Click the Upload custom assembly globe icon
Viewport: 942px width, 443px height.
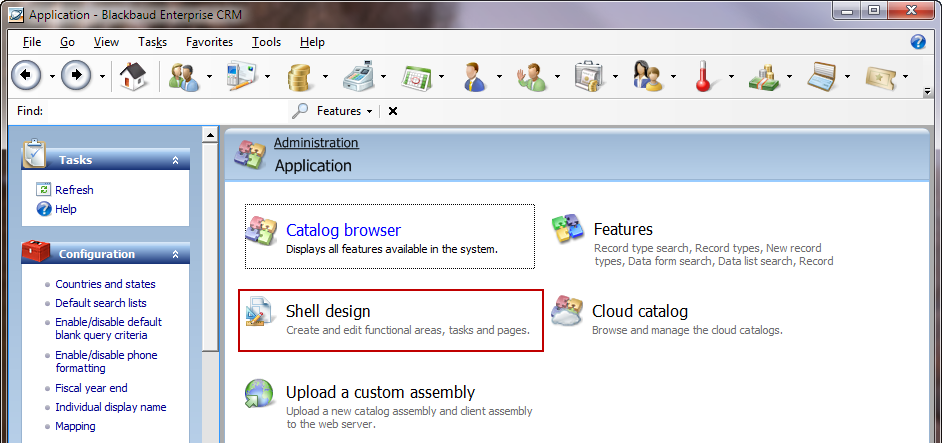tap(261, 393)
